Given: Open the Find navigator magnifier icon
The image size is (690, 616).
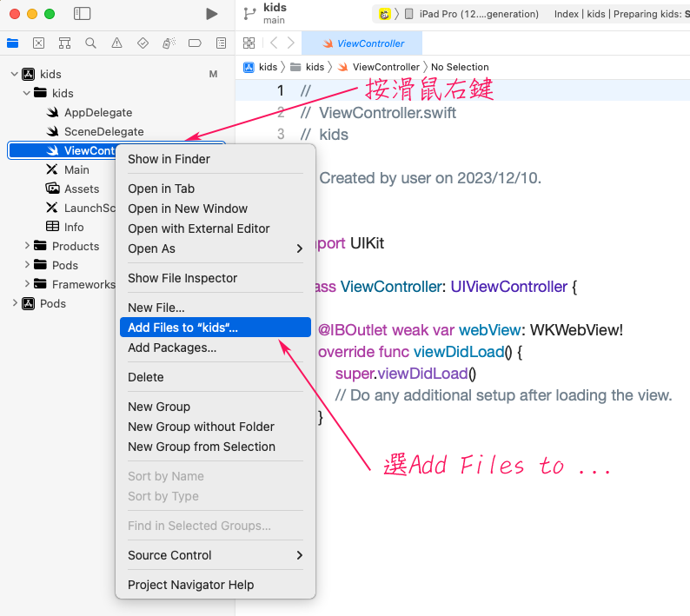Looking at the screenshot, I should click(90, 43).
